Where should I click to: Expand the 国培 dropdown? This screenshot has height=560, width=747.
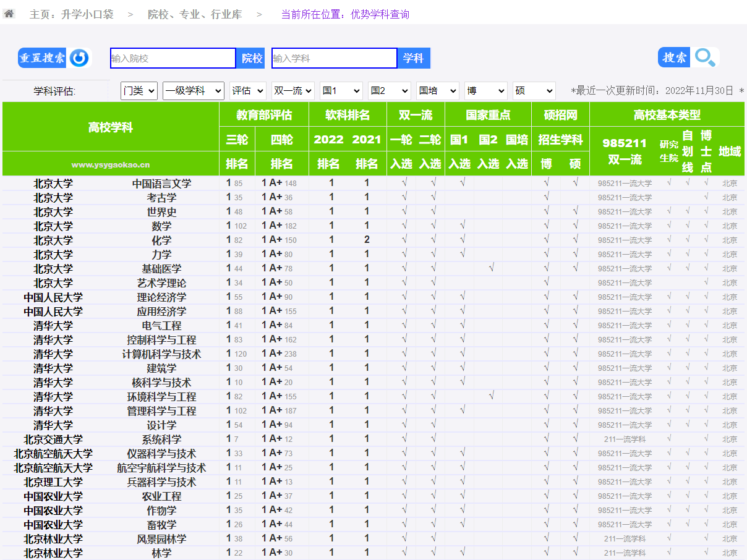click(x=437, y=91)
